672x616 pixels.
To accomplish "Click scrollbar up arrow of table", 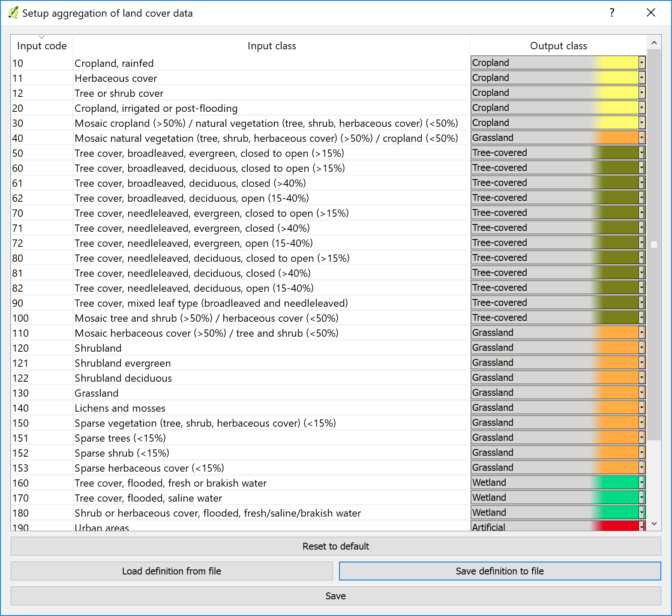I will (654, 42).
